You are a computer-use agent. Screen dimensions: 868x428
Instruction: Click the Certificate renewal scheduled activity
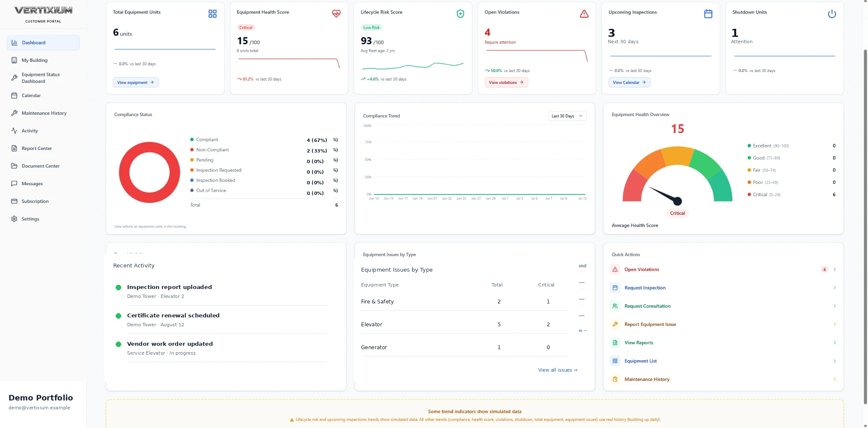point(220,320)
